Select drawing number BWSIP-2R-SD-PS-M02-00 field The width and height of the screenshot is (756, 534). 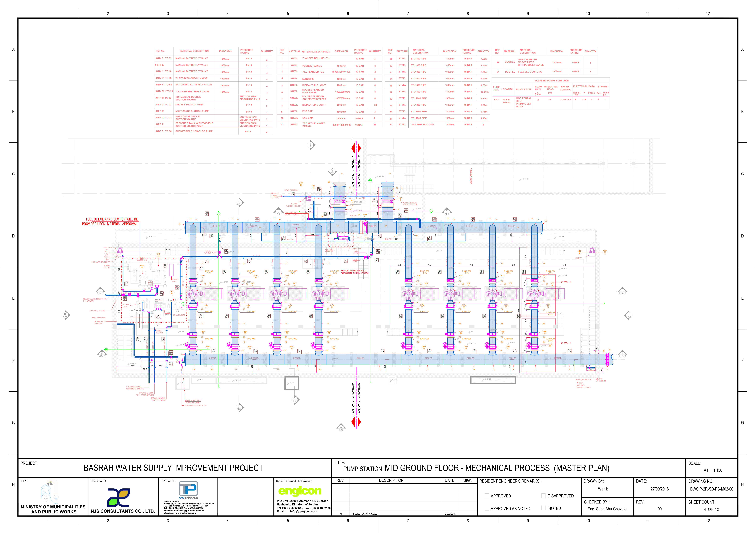tap(712, 489)
